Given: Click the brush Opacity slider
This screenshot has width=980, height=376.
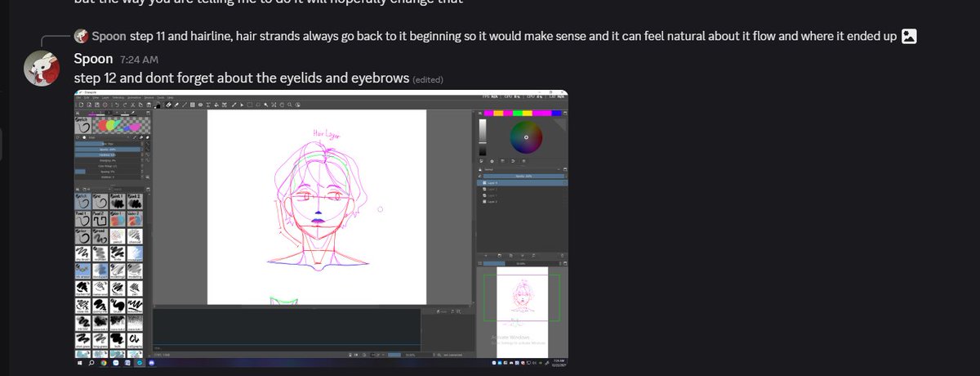Looking at the screenshot, I should click(107, 150).
